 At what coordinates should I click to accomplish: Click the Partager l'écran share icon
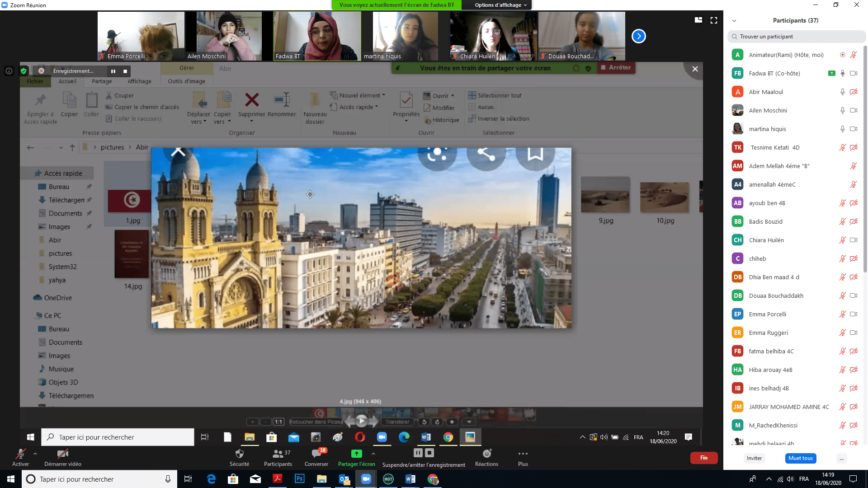(356, 454)
